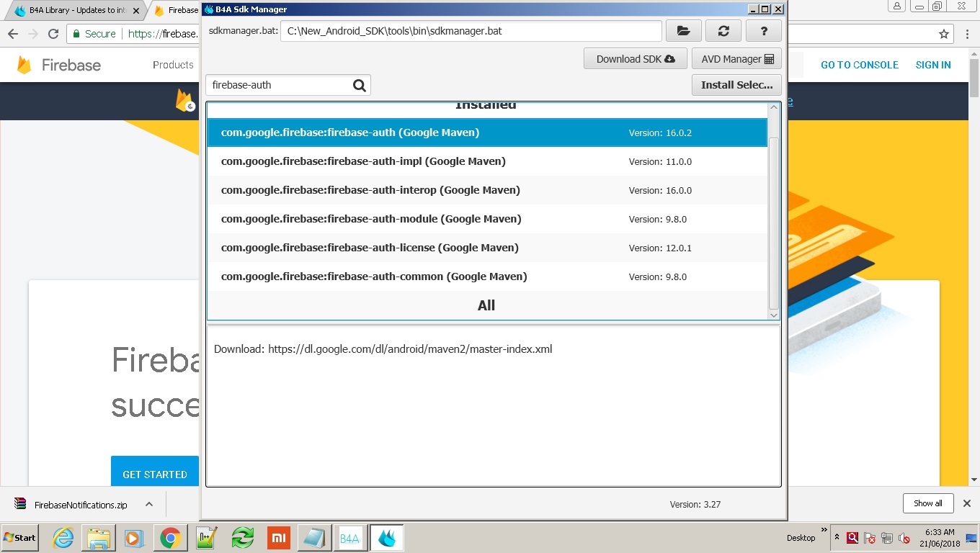The width and height of the screenshot is (980, 553).
Task: Close the B4A Library tab
Action: coord(136,11)
